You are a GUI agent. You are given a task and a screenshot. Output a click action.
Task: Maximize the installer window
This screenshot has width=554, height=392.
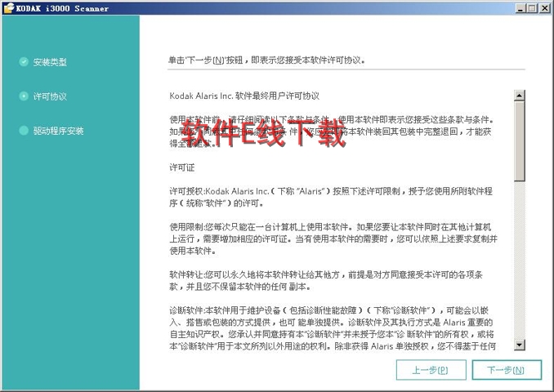(x=532, y=7)
